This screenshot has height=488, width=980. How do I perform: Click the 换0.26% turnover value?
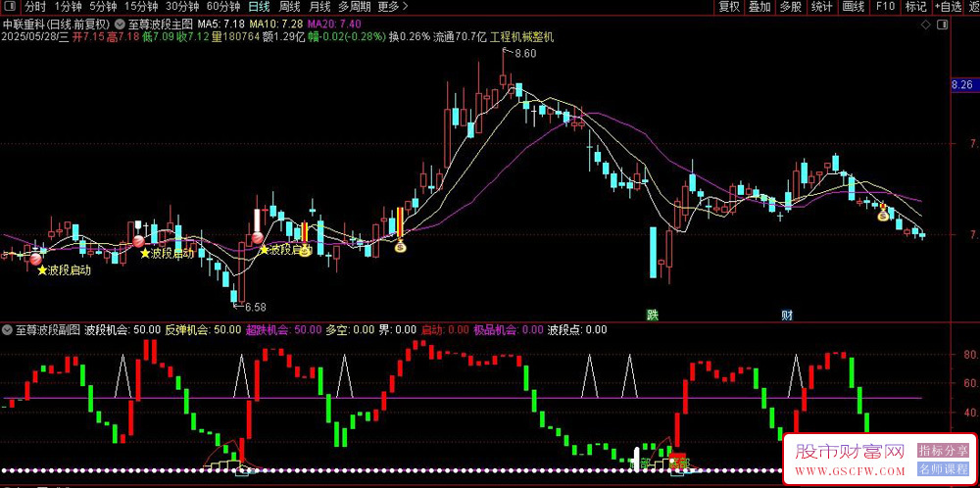pos(410,37)
